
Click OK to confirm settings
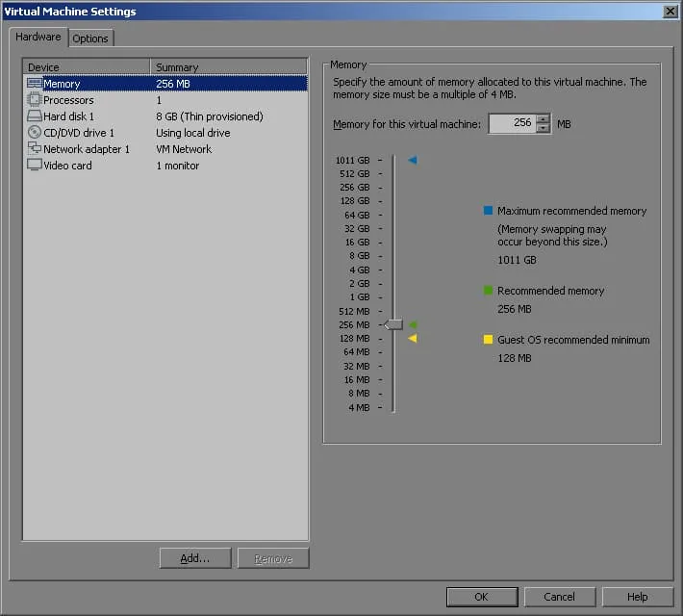coord(482,597)
